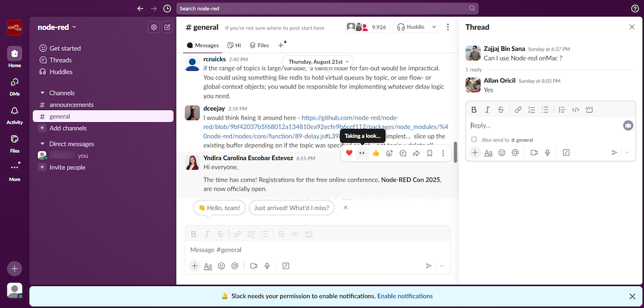Dismiss the notifications permission banner

tap(632, 296)
